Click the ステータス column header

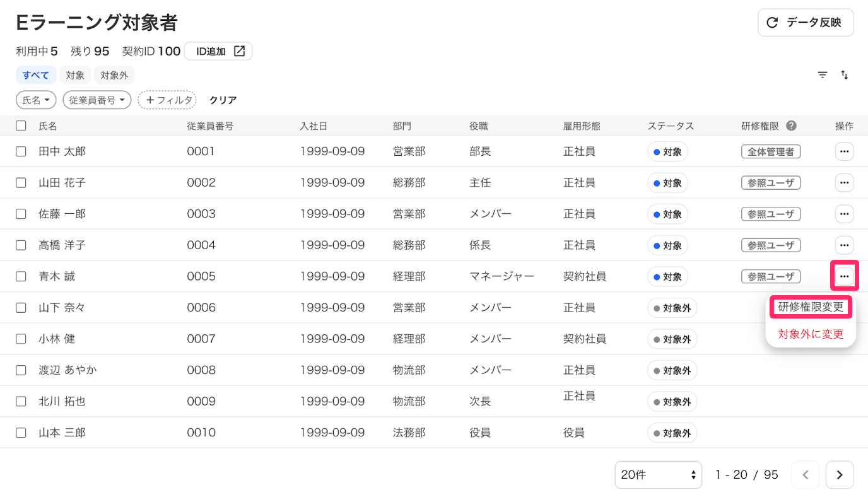tap(671, 125)
